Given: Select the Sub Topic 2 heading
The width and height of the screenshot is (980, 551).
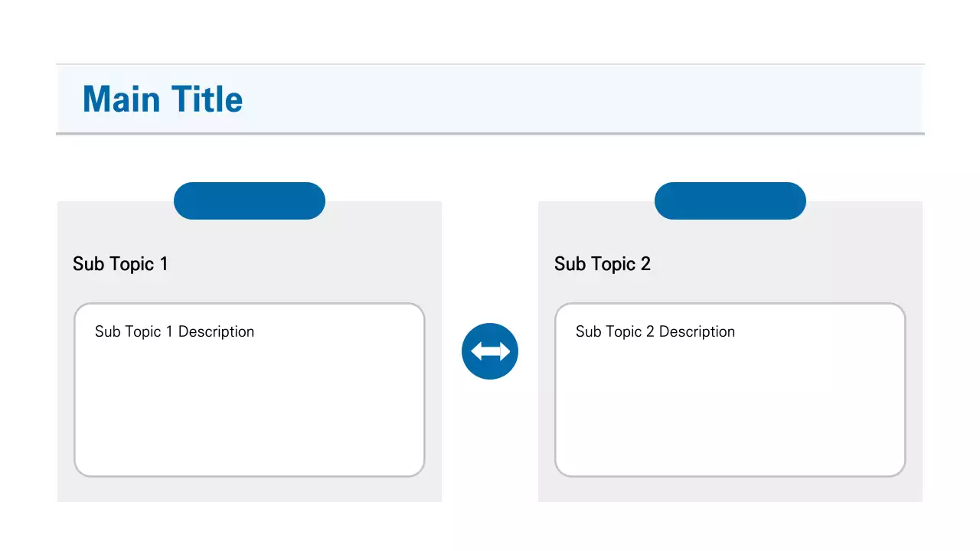Looking at the screenshot, I should (x=603, y=264).
